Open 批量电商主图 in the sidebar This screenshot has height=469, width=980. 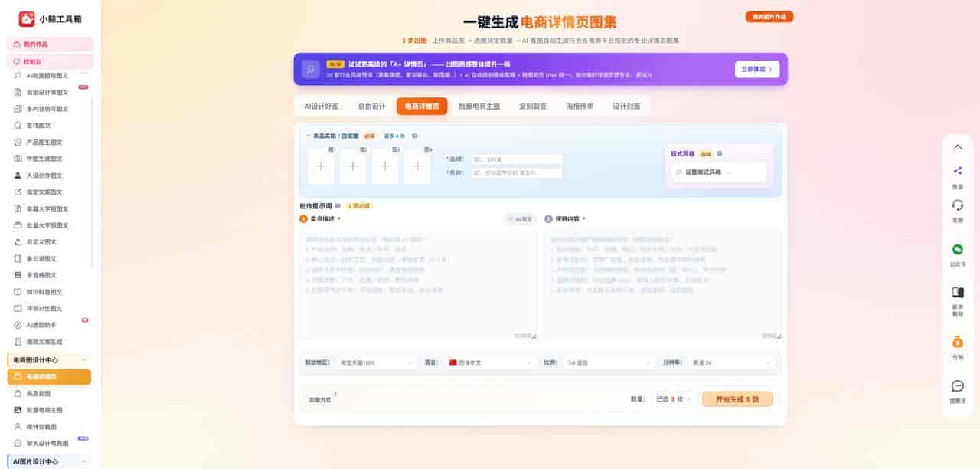click(49, 410)
